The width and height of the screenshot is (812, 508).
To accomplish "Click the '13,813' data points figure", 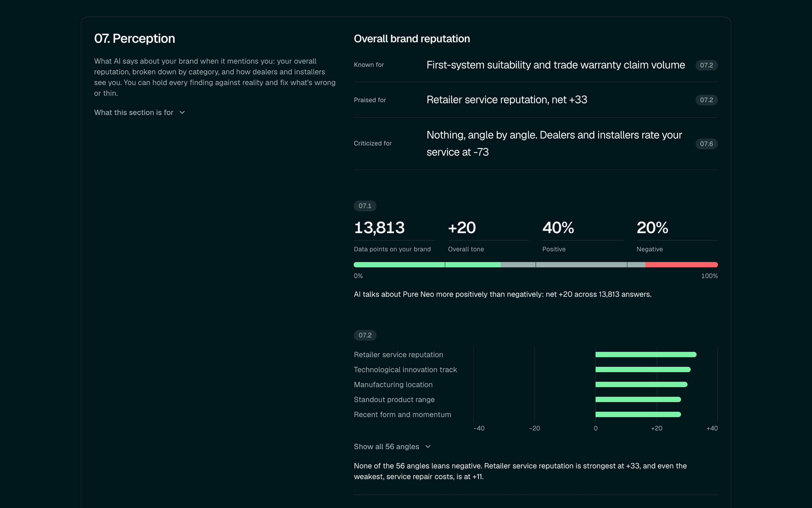I will pos(379,228).
